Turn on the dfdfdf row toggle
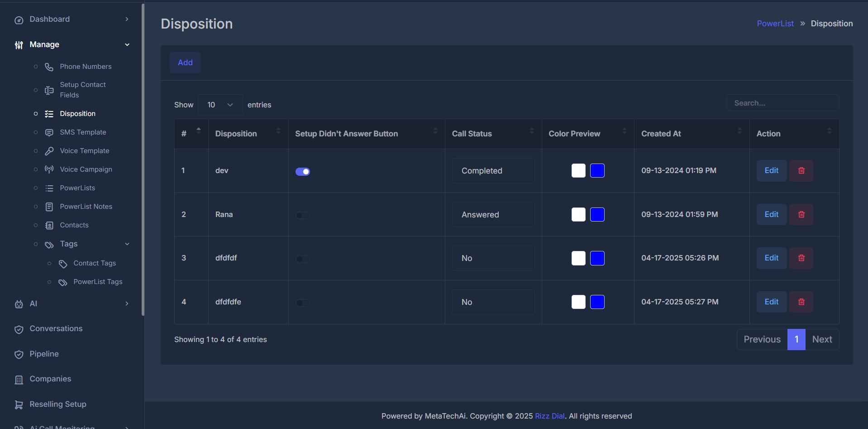The height and width of the screenshot is (429, 868). pyautogui.click(x=303, y=258)
